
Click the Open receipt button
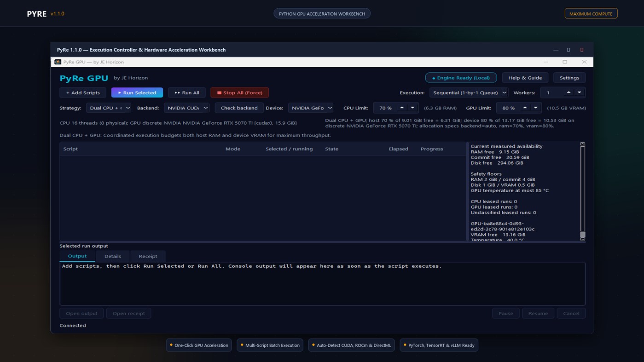point(129,313)
